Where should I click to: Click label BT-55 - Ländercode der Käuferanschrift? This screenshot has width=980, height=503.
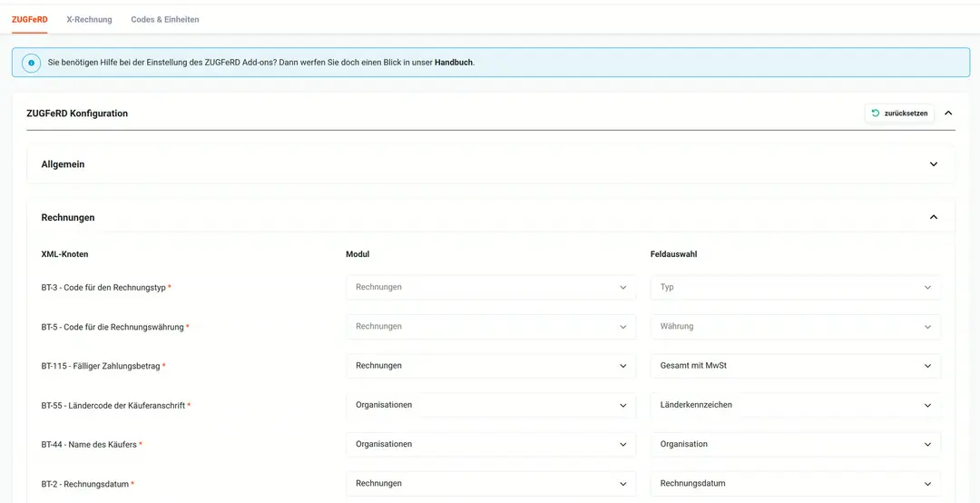[x=115, y=406]
